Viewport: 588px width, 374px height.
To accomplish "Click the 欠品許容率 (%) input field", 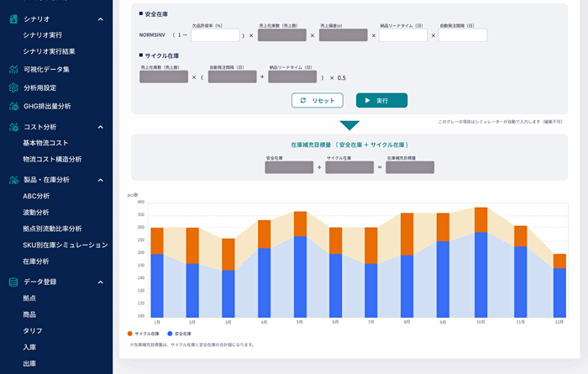I will pos(215,35).
